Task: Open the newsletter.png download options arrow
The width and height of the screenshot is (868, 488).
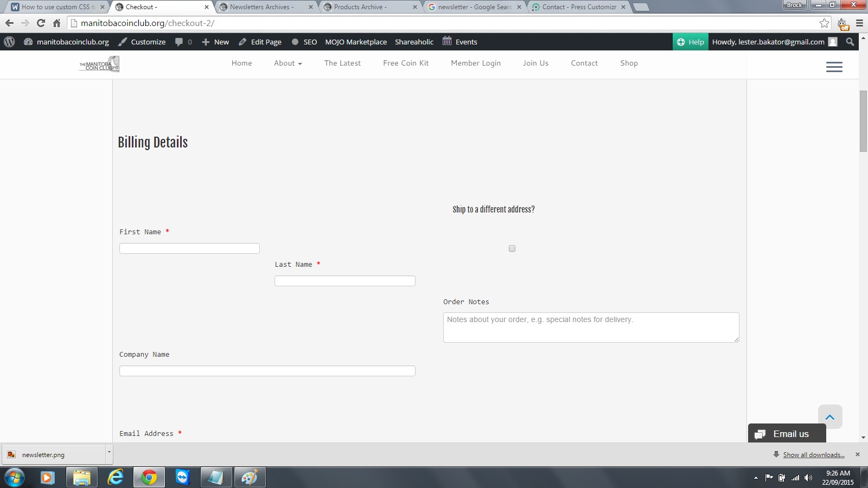Action: pyautogui.click(x=109, y=452)
